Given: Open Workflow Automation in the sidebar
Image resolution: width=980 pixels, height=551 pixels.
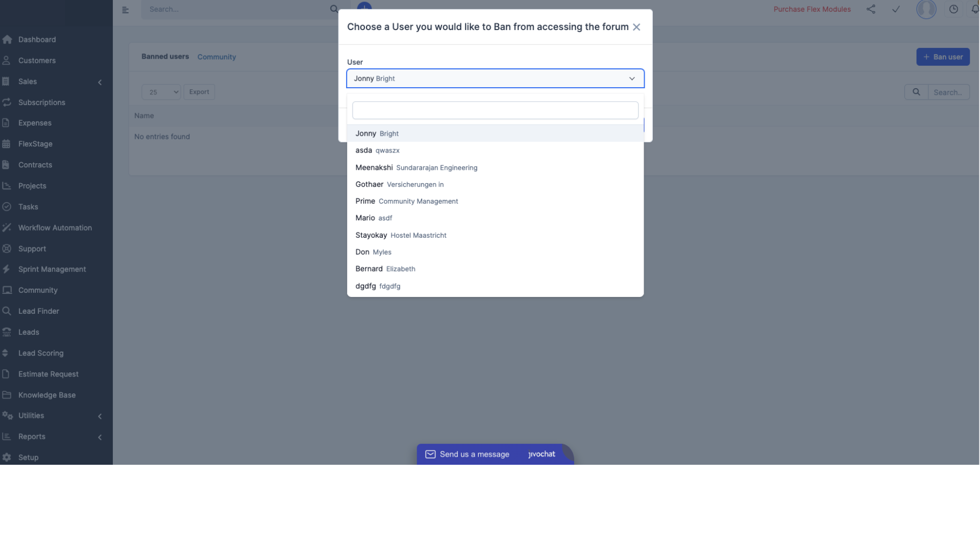Looking at the screenshot, I should (x=55, y=228).
